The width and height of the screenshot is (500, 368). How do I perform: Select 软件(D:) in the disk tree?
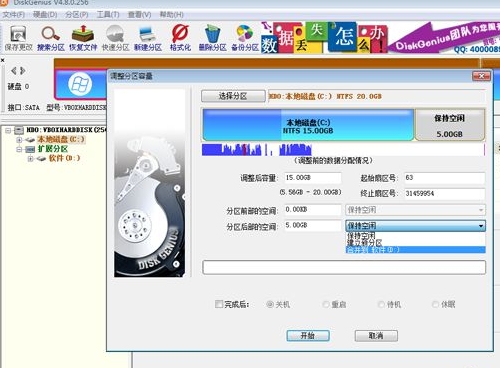click(x=64, y=158)
